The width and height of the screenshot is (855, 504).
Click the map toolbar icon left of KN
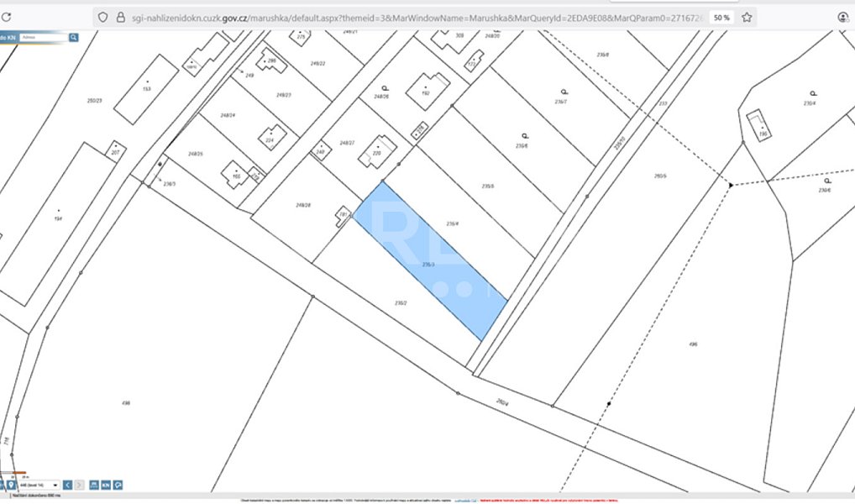coord(94,485)
